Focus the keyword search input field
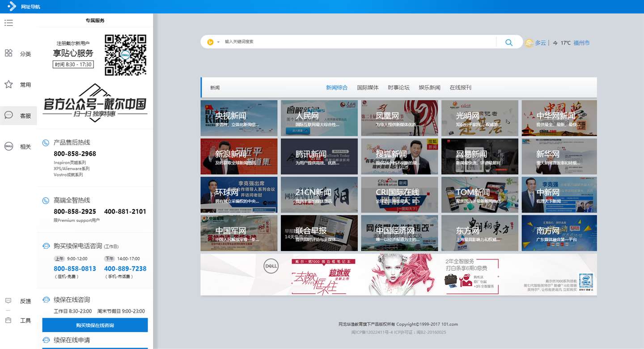 [x=358, y=42]
